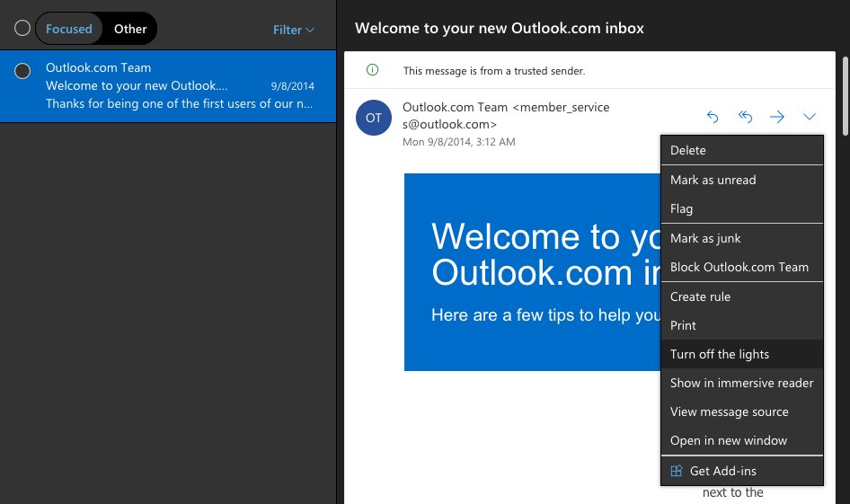The width and height of the screenshot is (850, 504).
Task: Select View message source
Action: tap(742, 411)
